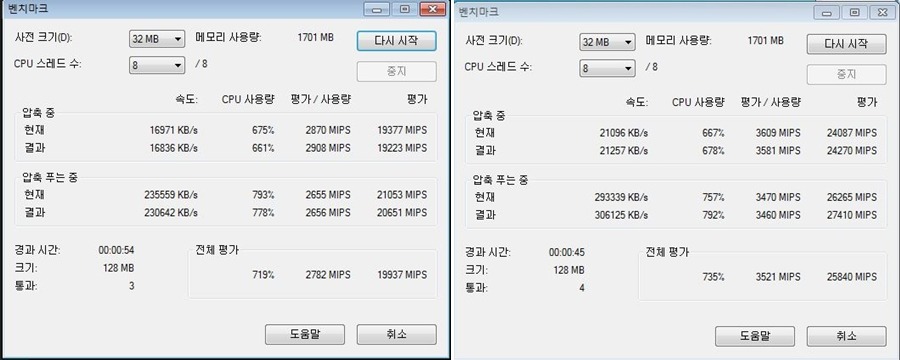This screenshot has width=900, height=360.
Task: Open 도움말 help in right window
Action: click(755, 336)
